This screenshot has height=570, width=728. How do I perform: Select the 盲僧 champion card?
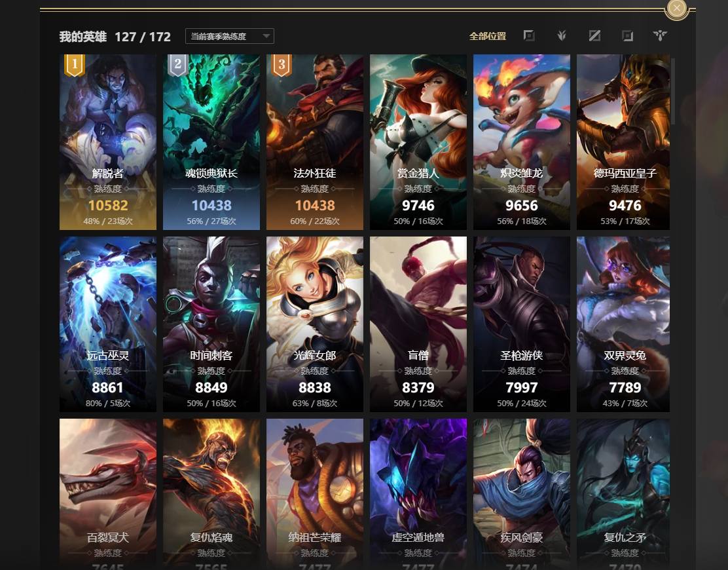pos(418,324)
